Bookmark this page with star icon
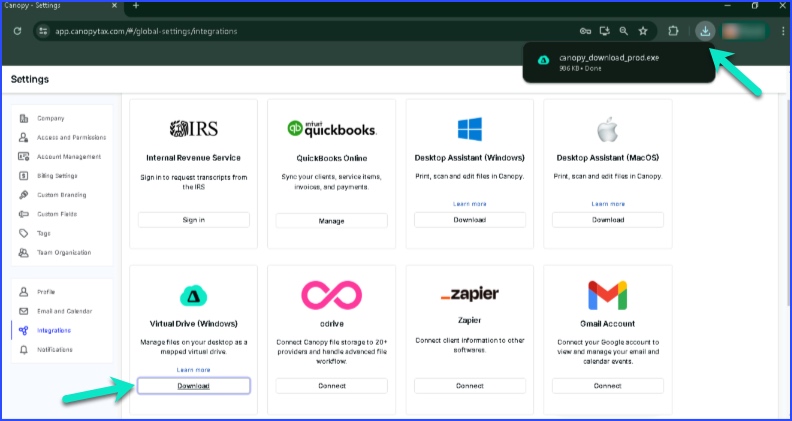Screen dimensions: 792x421 coord(643,31)
